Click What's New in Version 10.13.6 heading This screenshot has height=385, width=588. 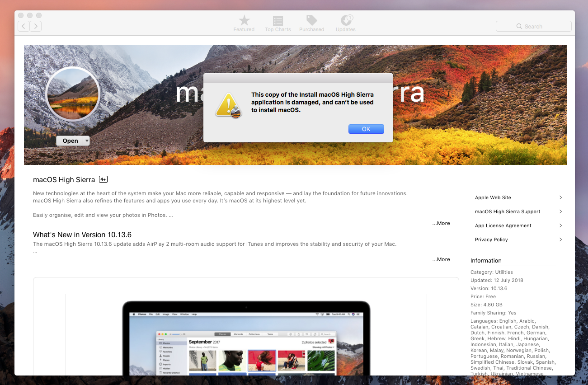[x=82, y=235]
